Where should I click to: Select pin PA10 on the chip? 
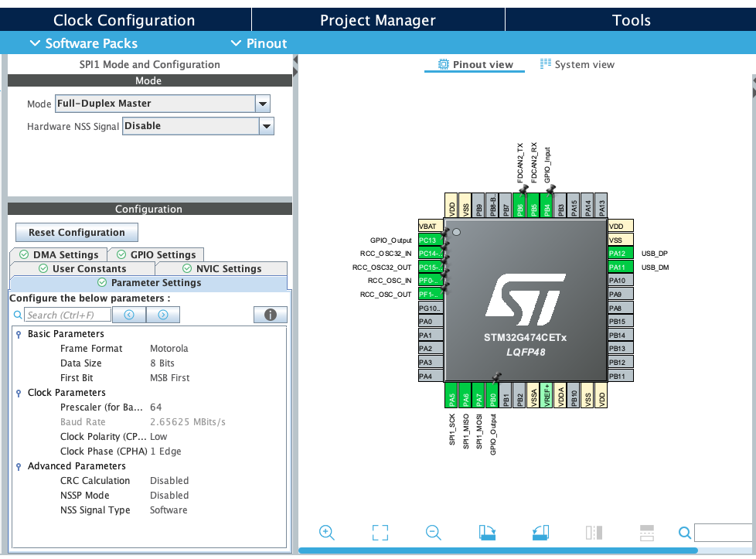[621, 280]
